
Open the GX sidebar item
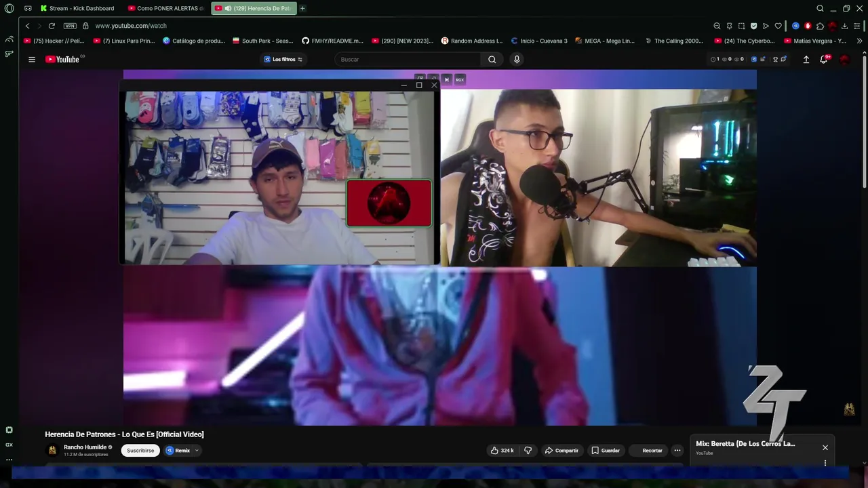click(9, 445)
